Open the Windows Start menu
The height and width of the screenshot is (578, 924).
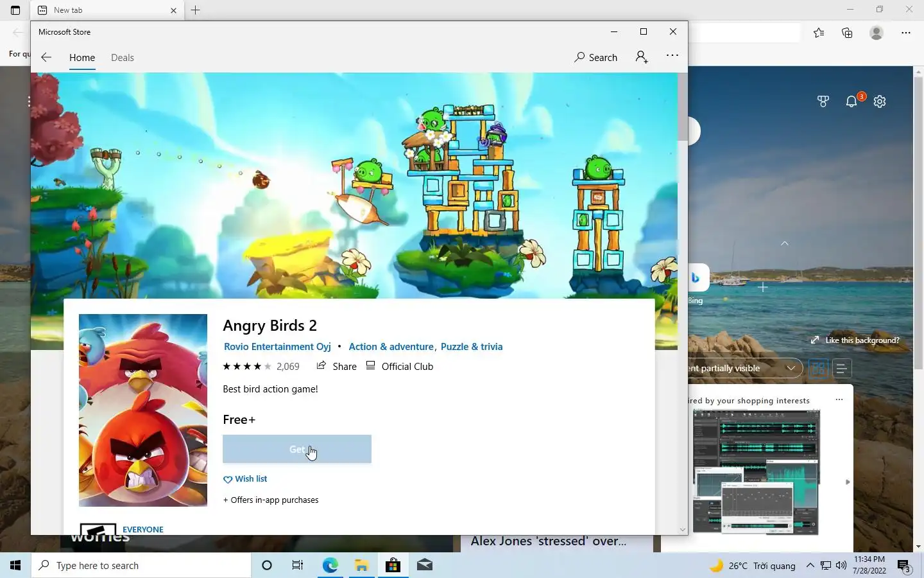15,565
